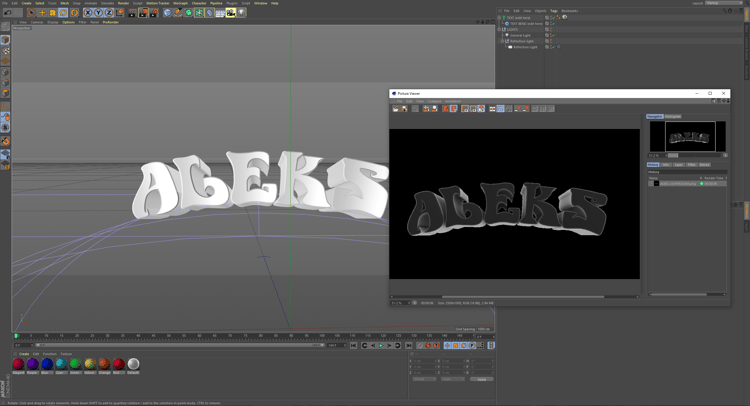Select the Move tool
This screenshot has width=750, height=406.
(x=42, y=13)
